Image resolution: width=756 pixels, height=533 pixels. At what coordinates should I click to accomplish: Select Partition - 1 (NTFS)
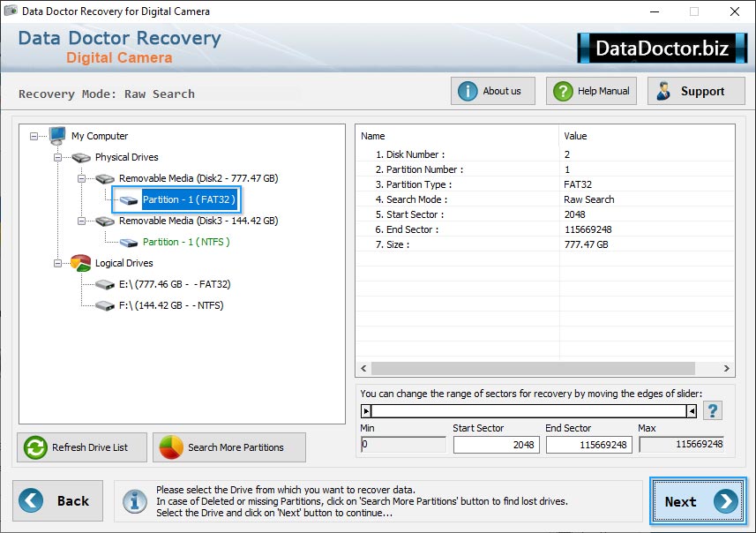186,242
